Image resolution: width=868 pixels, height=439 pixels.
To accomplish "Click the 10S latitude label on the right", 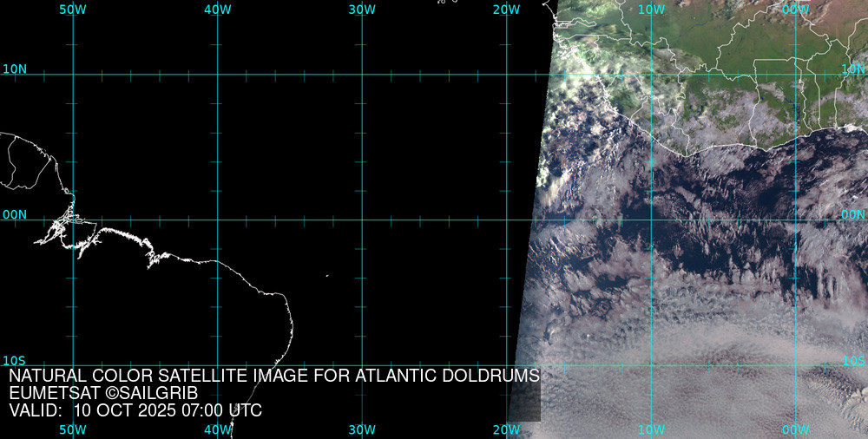I will 853,361.
